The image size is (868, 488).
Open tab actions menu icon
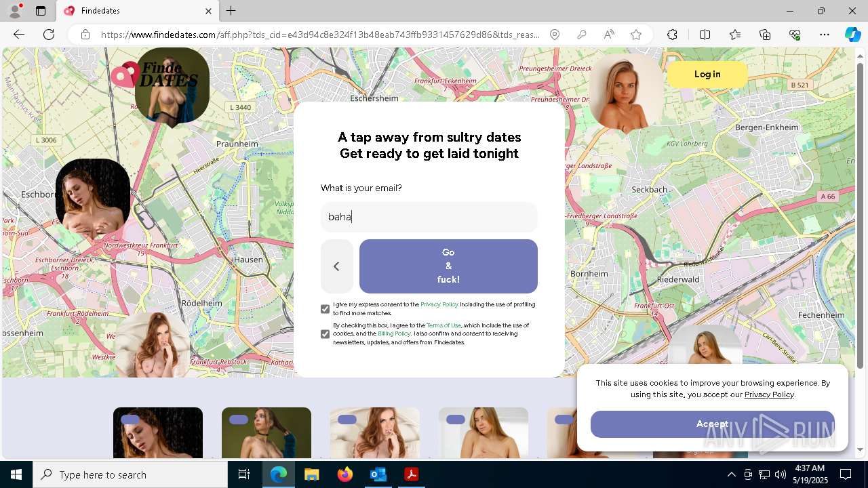pyautogui.click(x=41, y=11)
